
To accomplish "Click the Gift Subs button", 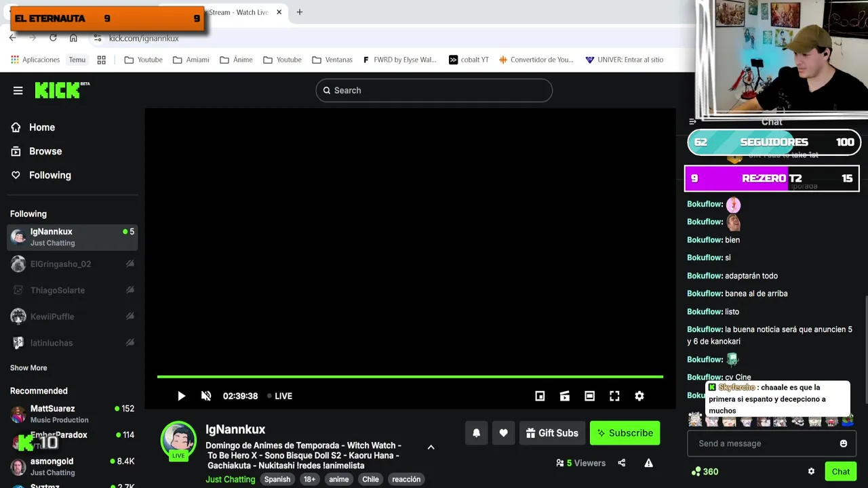I will click(x=552, y=433).
